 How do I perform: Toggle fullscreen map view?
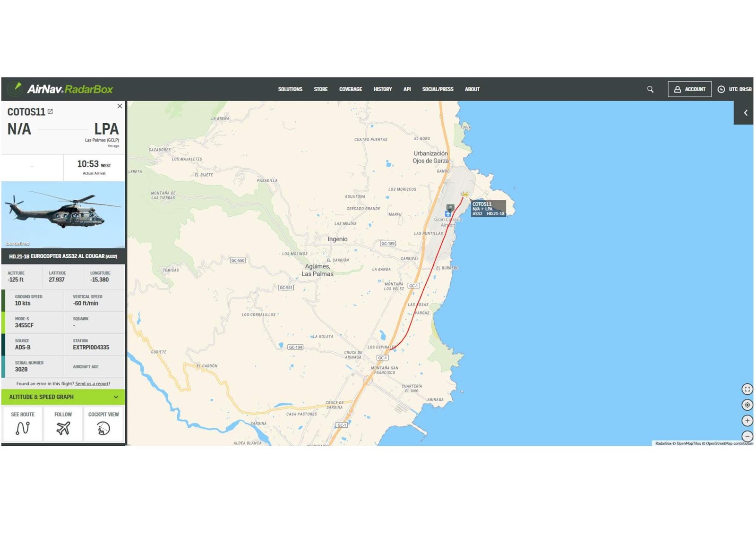coord(747,390)
